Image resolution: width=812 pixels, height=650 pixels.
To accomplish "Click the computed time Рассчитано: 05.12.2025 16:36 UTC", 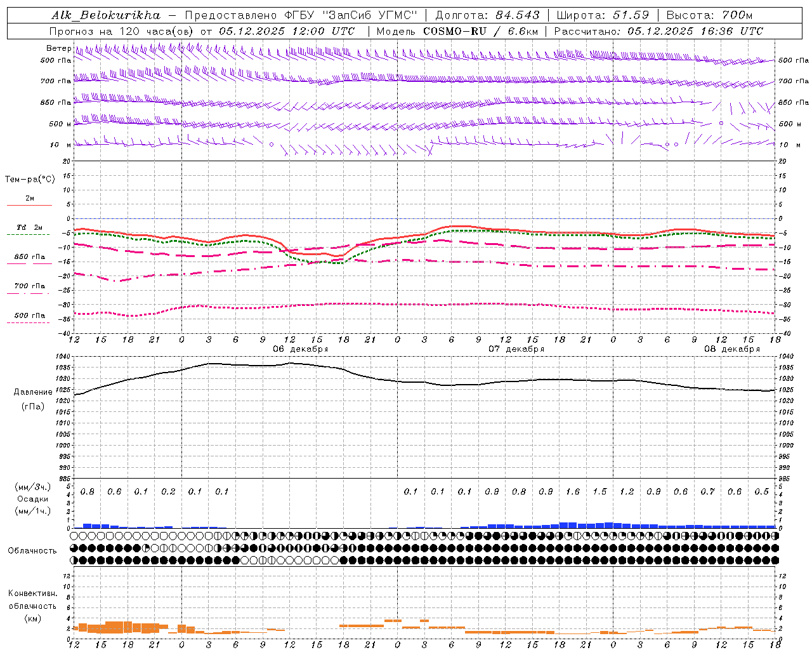I will pyautogui.click(x=658, y=31).
